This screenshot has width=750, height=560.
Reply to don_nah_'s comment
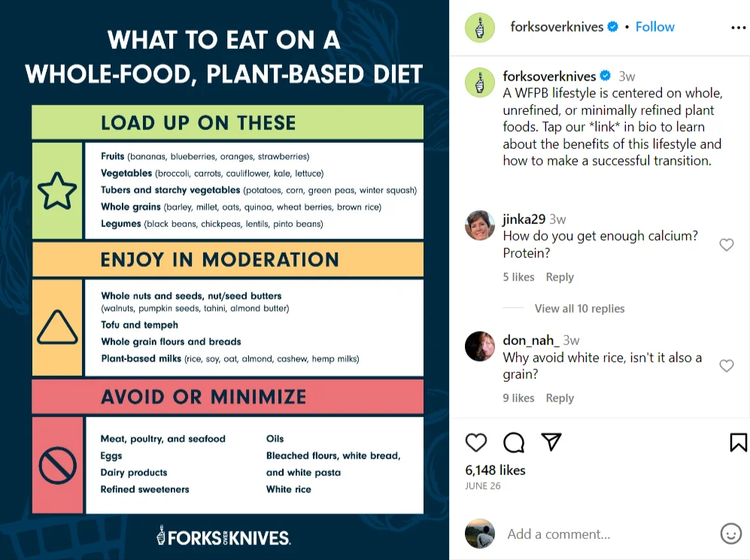click(560, 398)
